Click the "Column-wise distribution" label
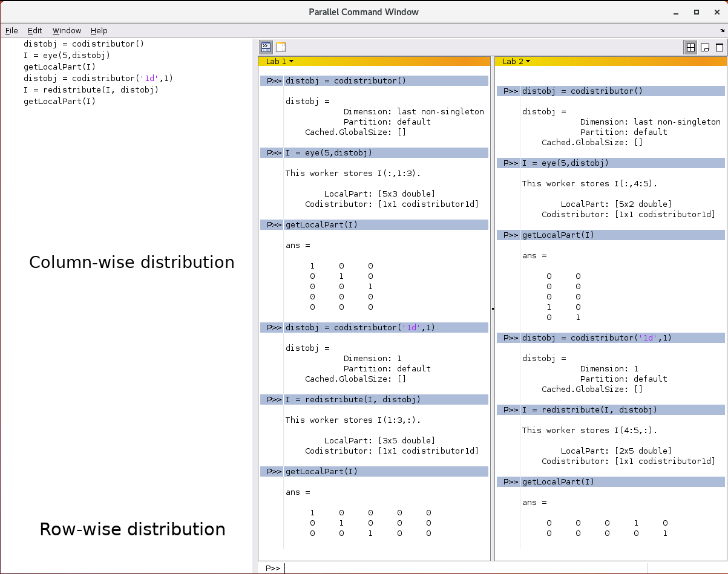728x574 pixels. tap(132, 263)
